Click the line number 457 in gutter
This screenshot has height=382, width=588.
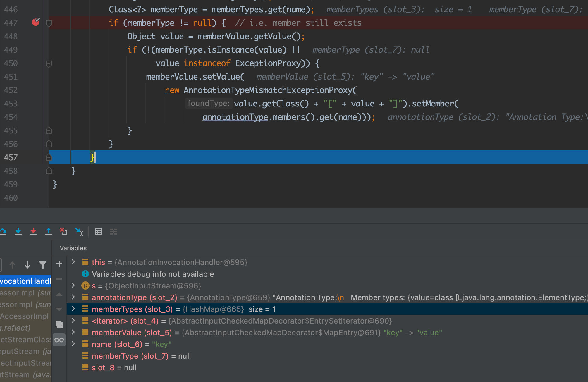pyautogui.click(x=11, y=157)
